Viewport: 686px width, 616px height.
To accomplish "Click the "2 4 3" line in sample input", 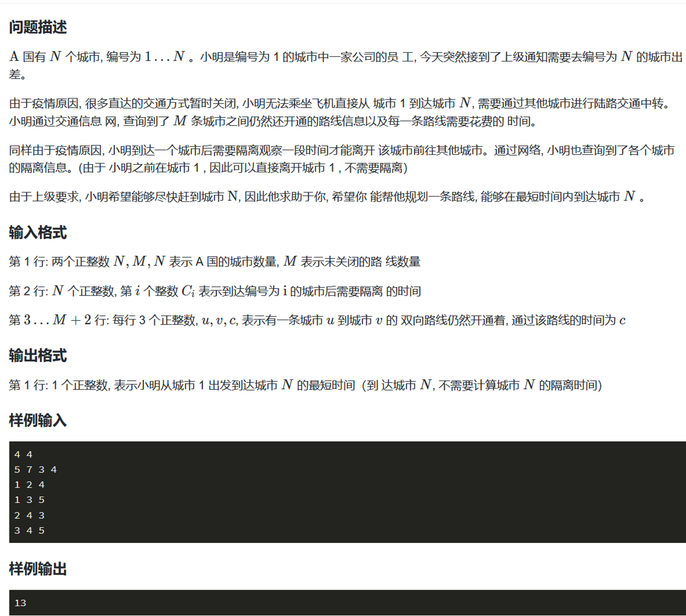I will pos(30,515).
